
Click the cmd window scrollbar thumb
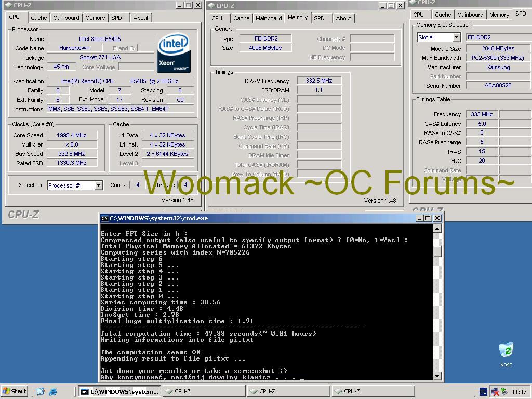(x=437, y=251)
